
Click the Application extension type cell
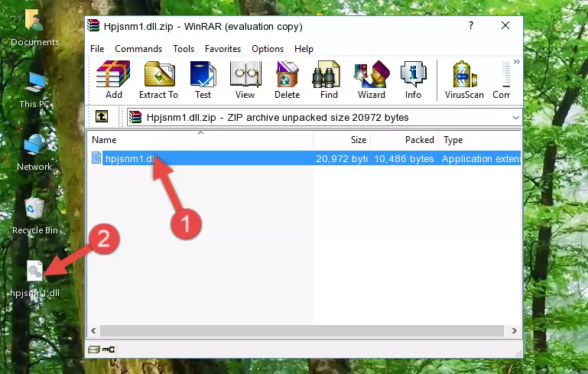tap(481, 159)
